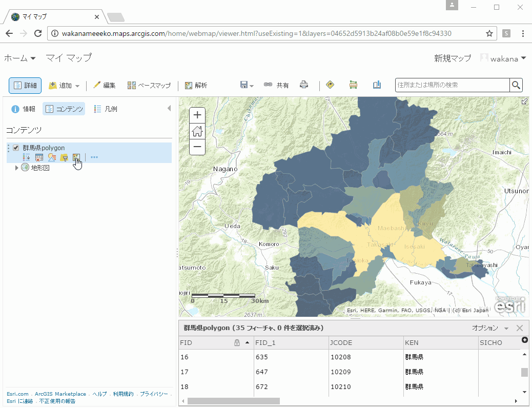
Task: Click the S extension icon in Chrome
Action: click(x=506, y=33)
